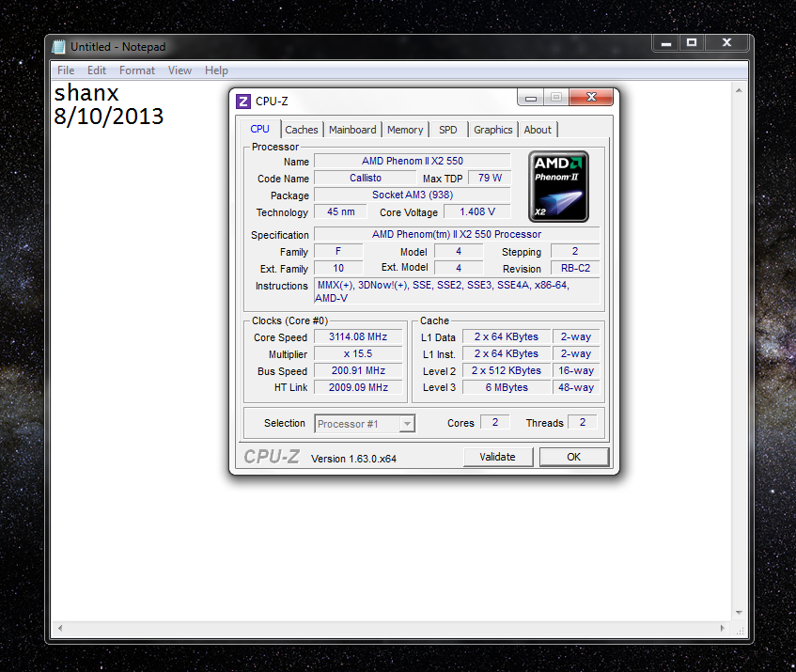This screenshot has height=672, width=796.
Task: Open the Edit menu in Notepad
Action: 97,70
